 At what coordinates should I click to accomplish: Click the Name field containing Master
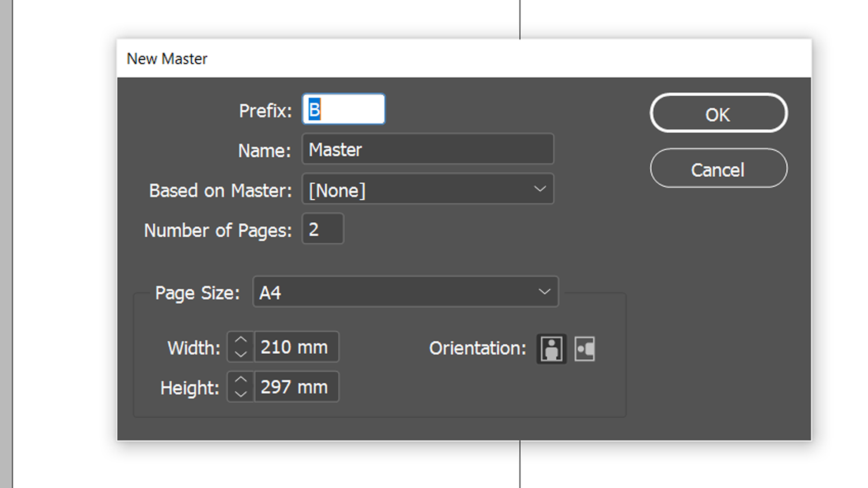pyautogui.click(x=428, y=149)
